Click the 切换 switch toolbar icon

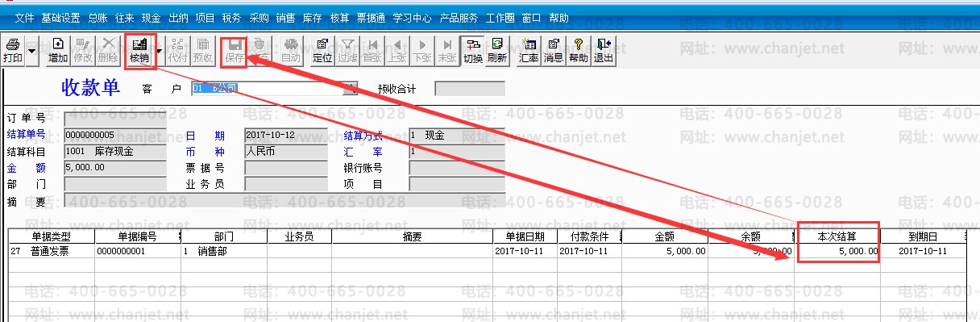pyautogui.click(x=473, y=50)
